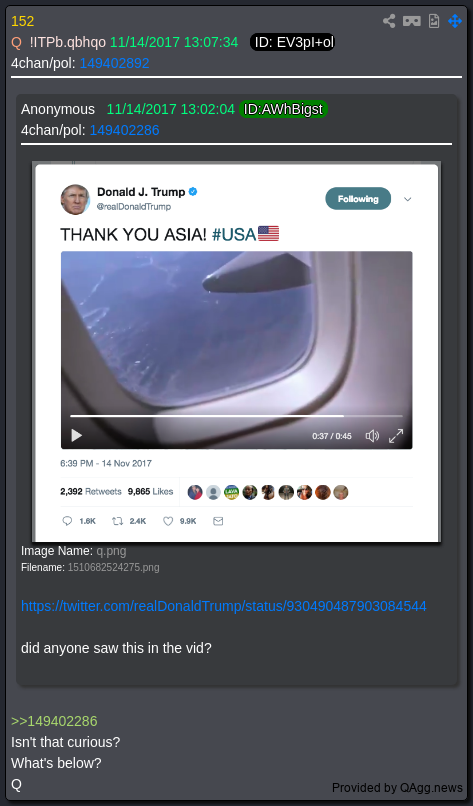Toggle the video volume speaker icon

[x=372, y=436]
